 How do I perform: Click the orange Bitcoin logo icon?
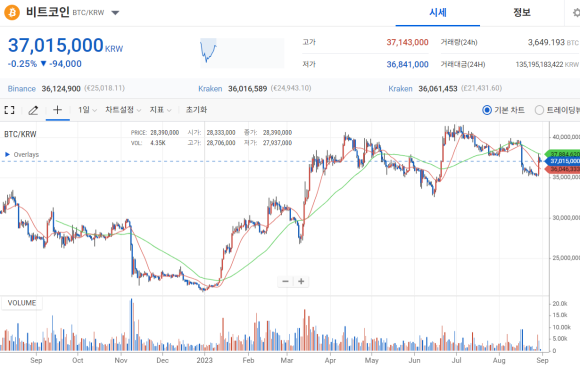(x=12, y=13)
